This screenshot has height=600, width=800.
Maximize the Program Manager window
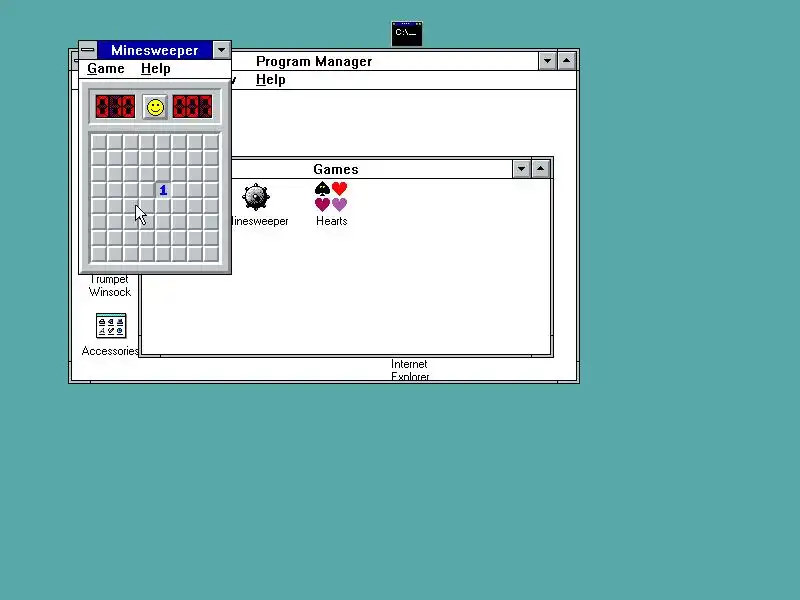566,61
